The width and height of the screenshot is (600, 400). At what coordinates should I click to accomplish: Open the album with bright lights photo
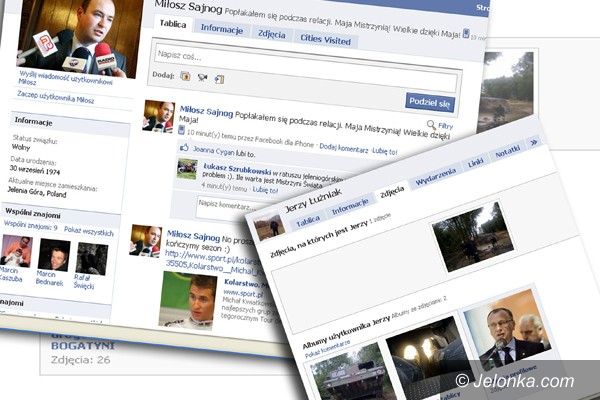coord(429,358)
